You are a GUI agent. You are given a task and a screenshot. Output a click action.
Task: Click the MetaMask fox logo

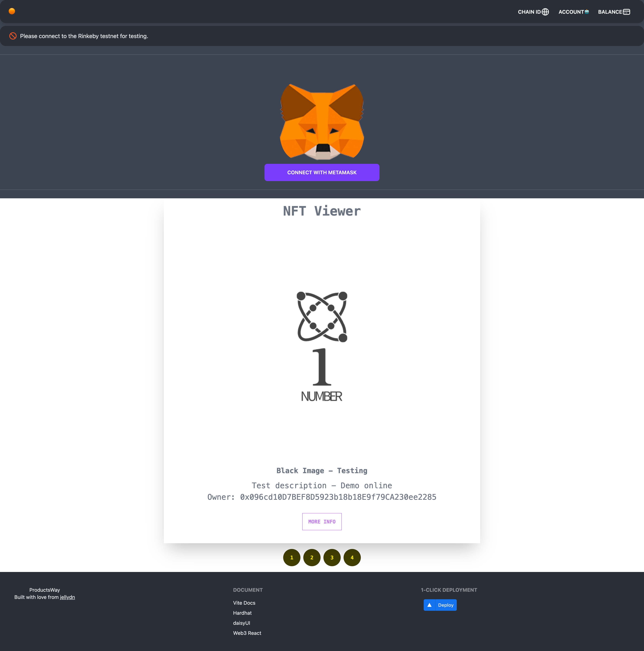coord(322,122)
